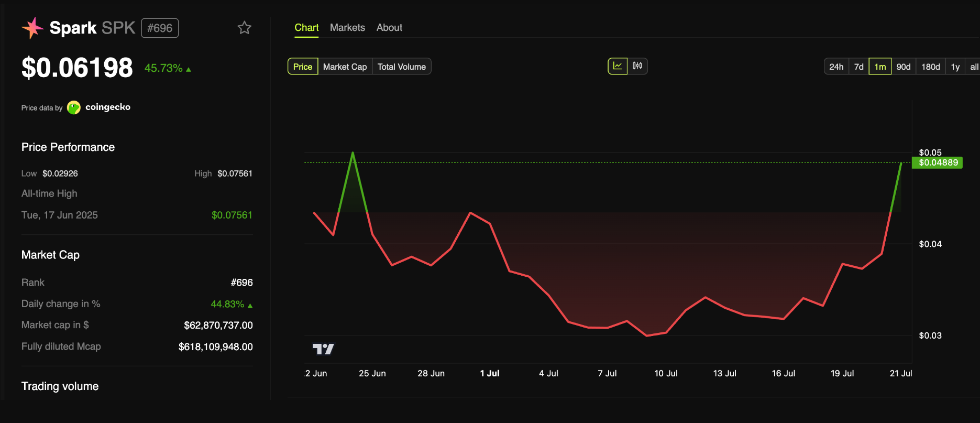
Task: Select the Market Cap data toggle
Action: coord(345,67)
